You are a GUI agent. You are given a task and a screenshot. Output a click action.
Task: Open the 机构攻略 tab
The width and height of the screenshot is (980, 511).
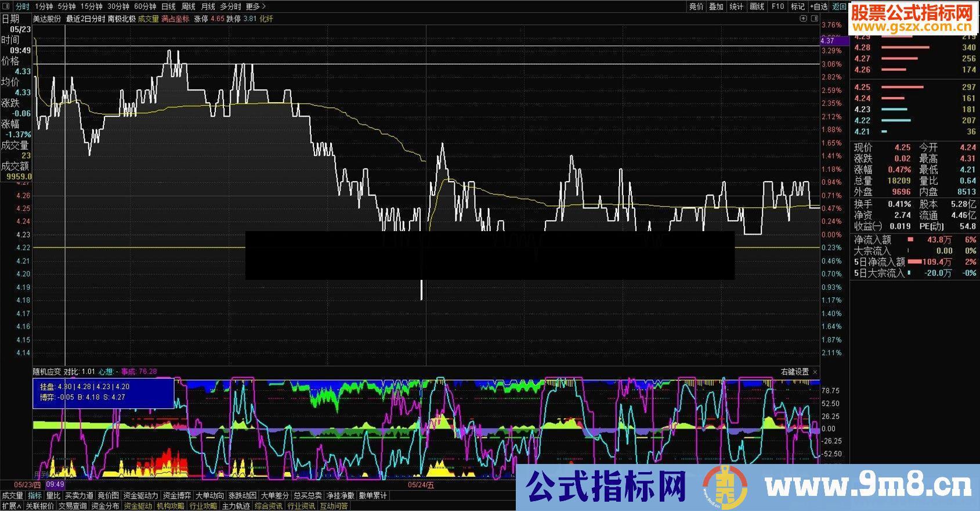point(171,506)
